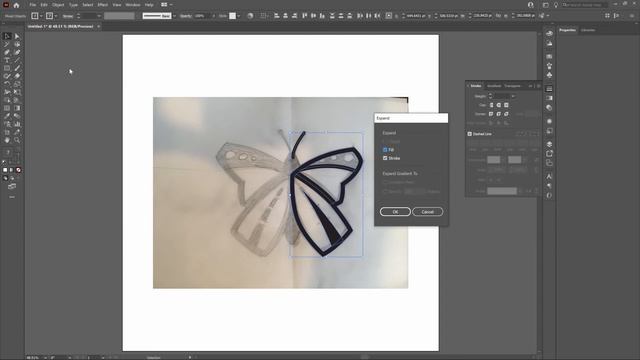Select the Pen tool
Screen dimensions: 640x360
pyautogui.click(x=7, y=52)
